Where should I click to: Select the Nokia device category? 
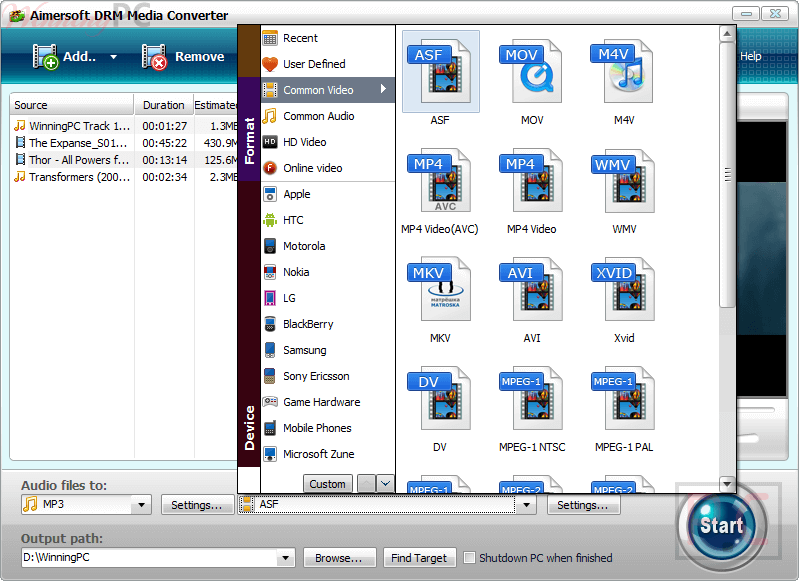pyautogui.click(x=328, y=272)
